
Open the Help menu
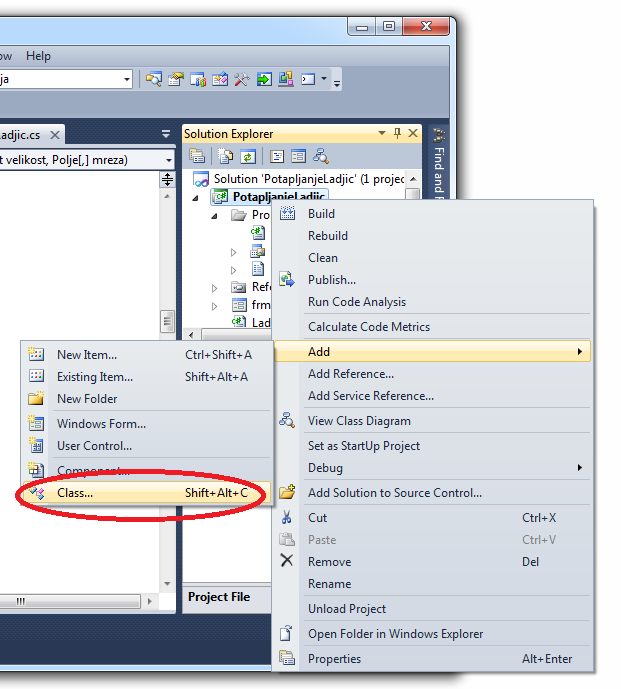[38, 56]
